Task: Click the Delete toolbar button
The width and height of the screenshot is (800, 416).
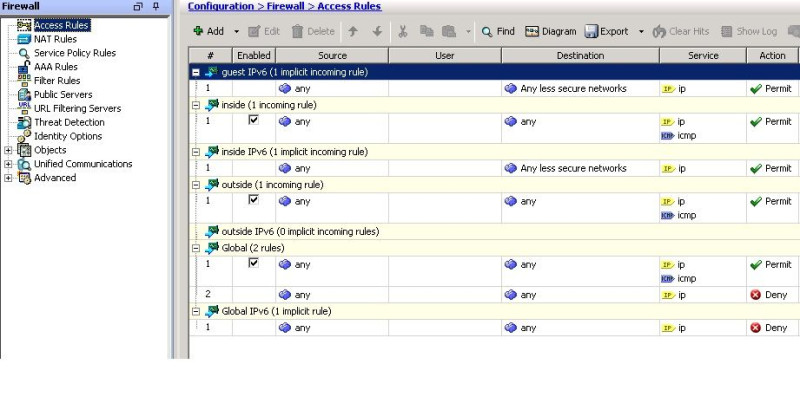Action: pos(313,31)
